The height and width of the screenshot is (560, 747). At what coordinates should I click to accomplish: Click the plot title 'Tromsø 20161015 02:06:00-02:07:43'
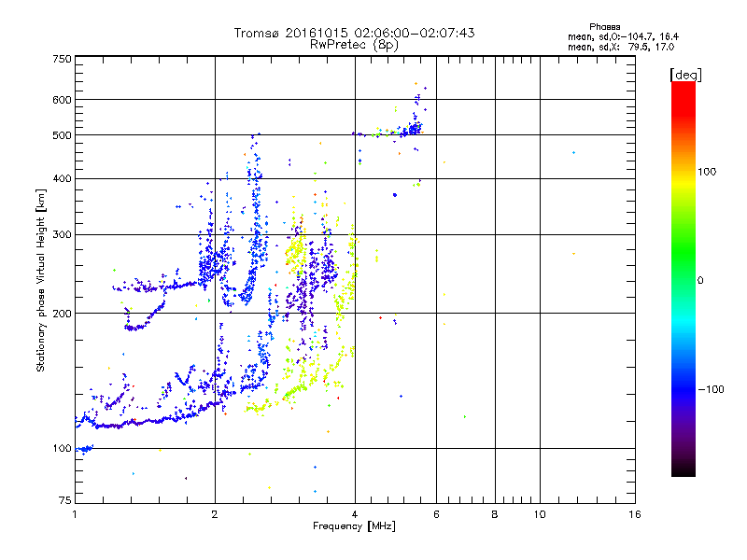354,33
